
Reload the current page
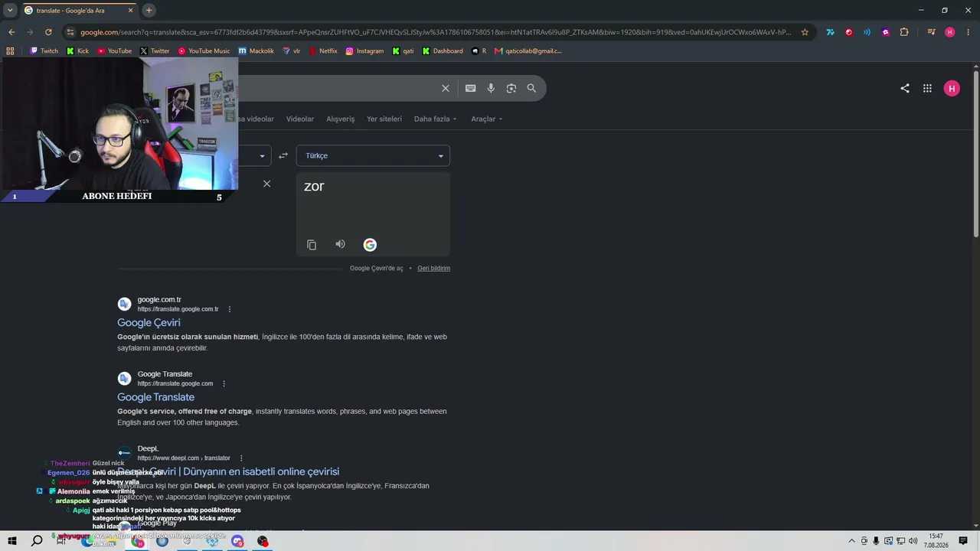[48, 32]
